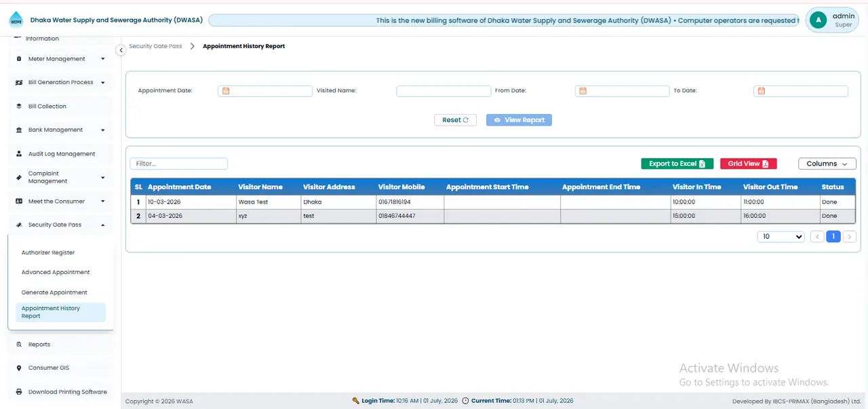This screenshot has height=409, width=868.
Task: Click the admin avatar circle icon
Action: [819, 20]
